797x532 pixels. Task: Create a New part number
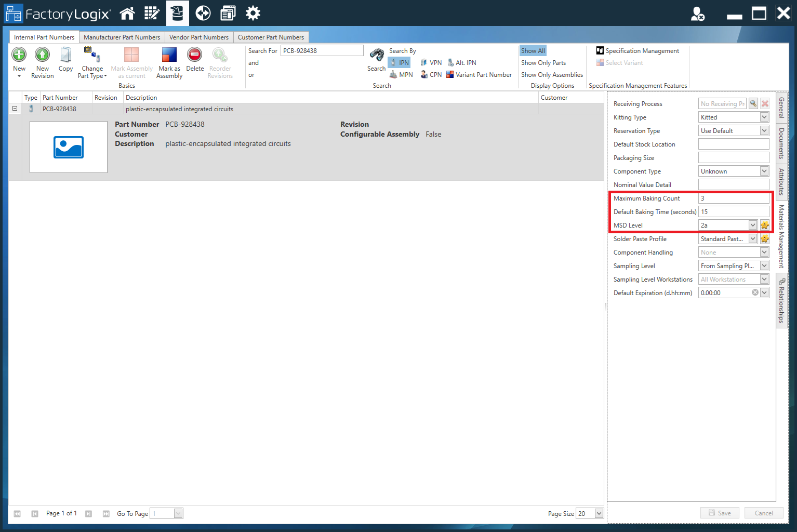coord(19,59)
